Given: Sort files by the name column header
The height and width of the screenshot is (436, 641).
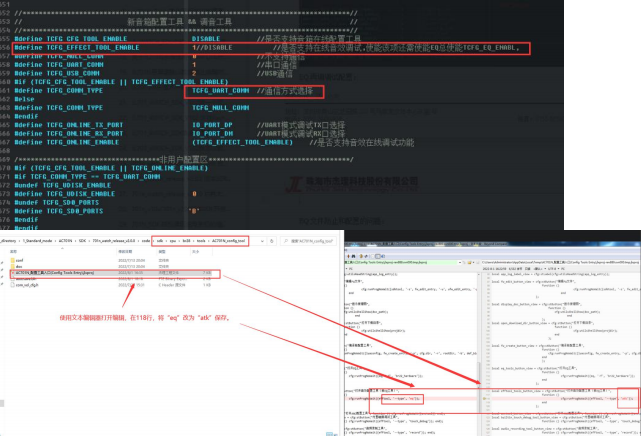Looking at the screenshot, I should point(13,252).
